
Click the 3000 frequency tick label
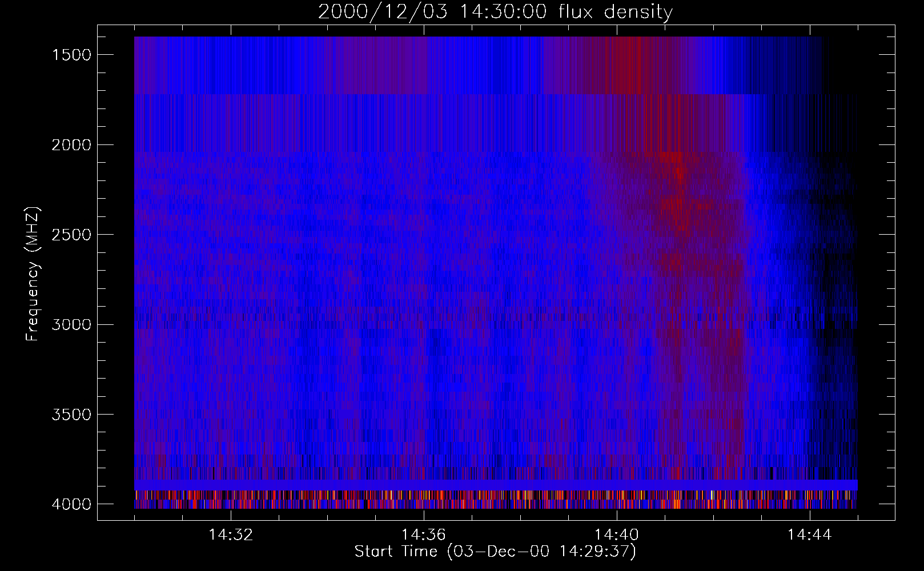71,325
